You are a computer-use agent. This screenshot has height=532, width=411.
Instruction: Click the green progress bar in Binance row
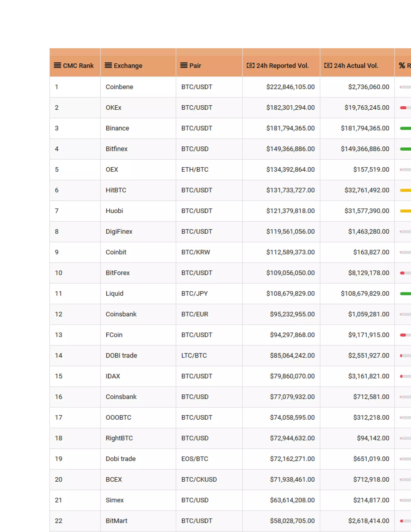[405, 128]
